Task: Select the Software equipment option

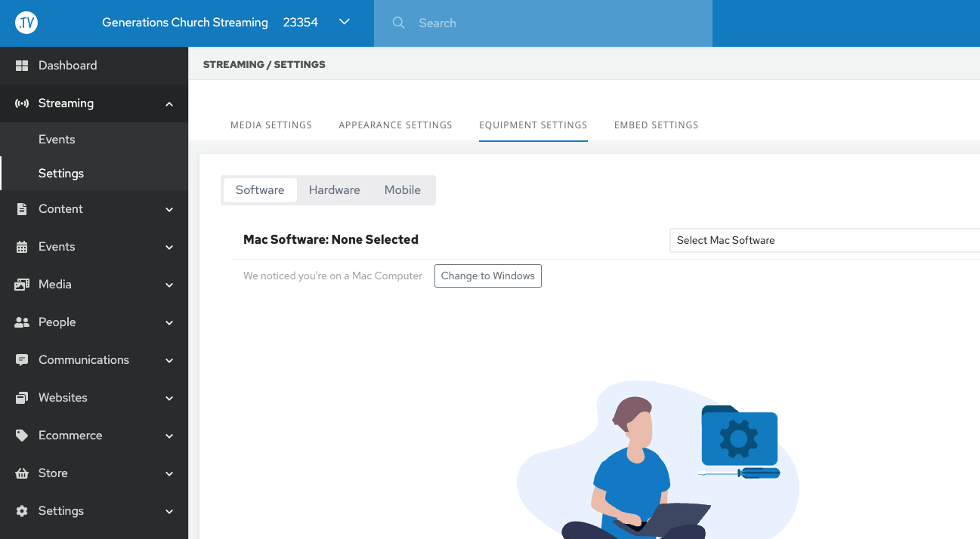Action: tap(260, 190)
